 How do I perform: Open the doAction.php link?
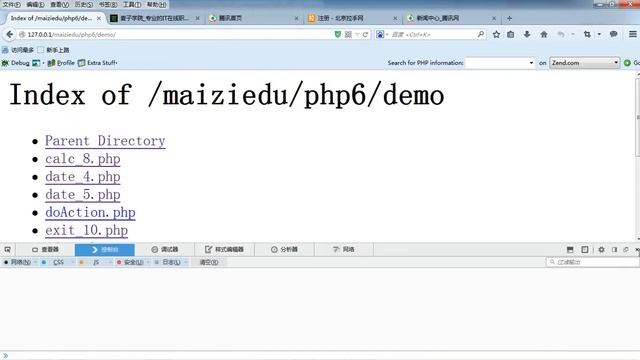coord(90,212)
